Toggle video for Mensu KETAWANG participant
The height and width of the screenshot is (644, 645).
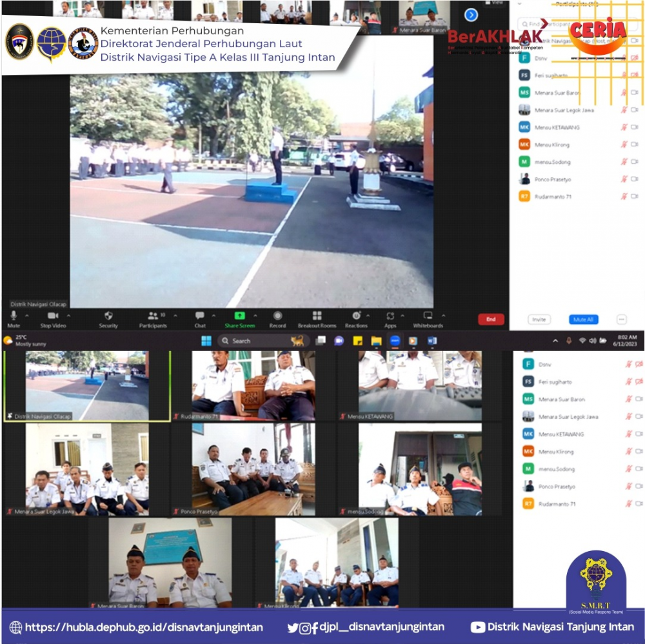[x=635, y=127]
